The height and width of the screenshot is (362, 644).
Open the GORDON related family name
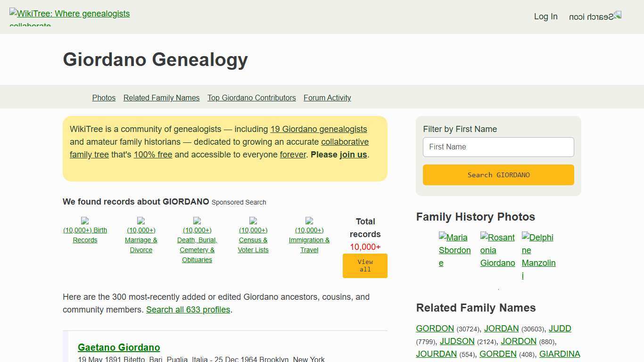(x=435, y=329)
